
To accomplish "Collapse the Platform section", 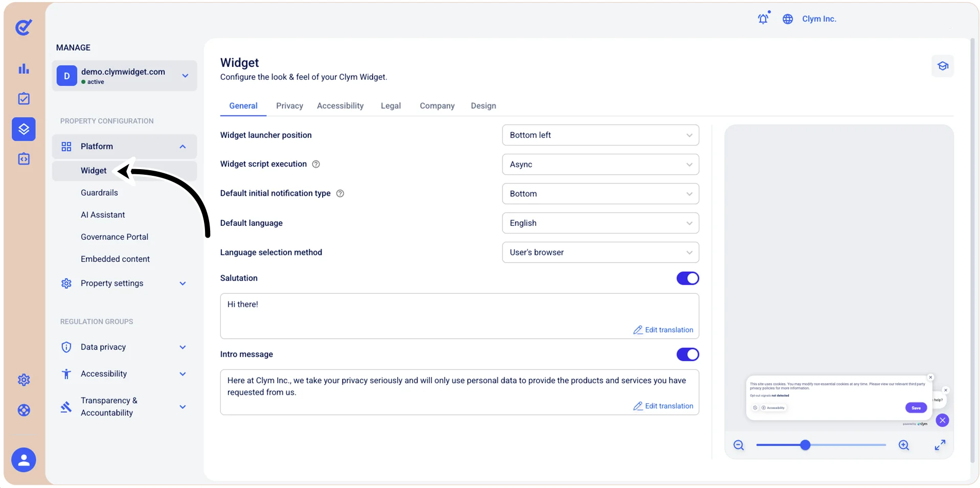I will [124, 147].
